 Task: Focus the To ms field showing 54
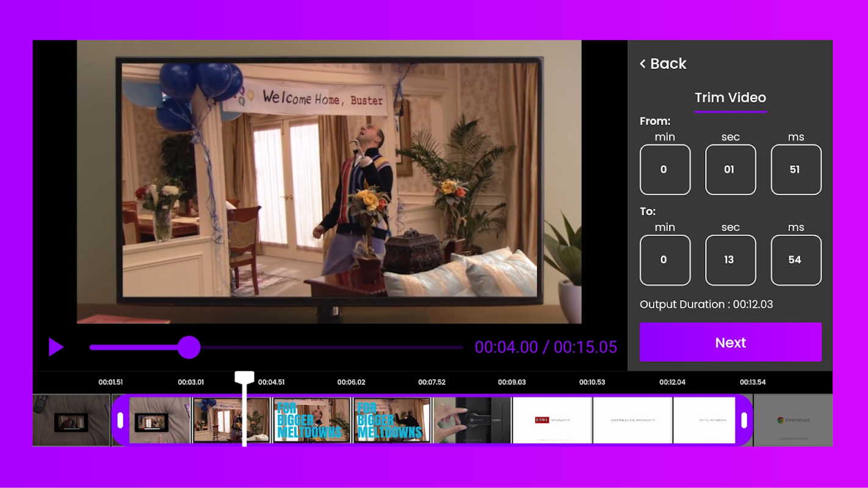796,260
